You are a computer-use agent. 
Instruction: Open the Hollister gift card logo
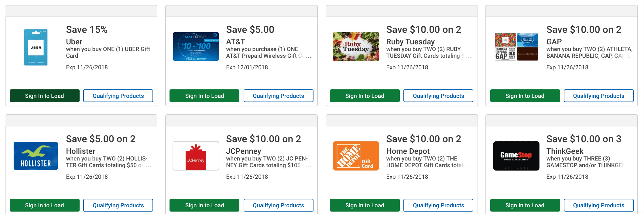(36, 156)
